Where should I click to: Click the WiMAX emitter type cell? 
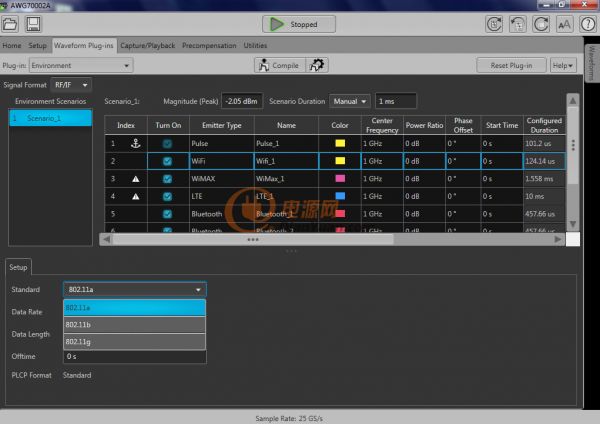click(x=222, y=179)
